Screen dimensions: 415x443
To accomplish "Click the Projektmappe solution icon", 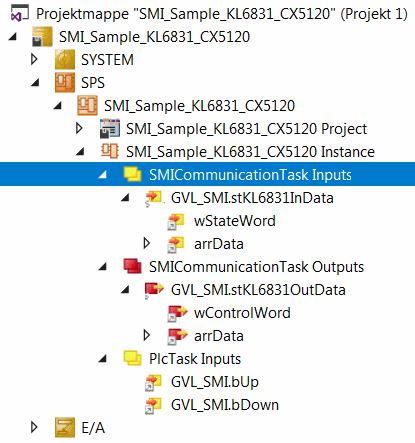I will [19, 14].
